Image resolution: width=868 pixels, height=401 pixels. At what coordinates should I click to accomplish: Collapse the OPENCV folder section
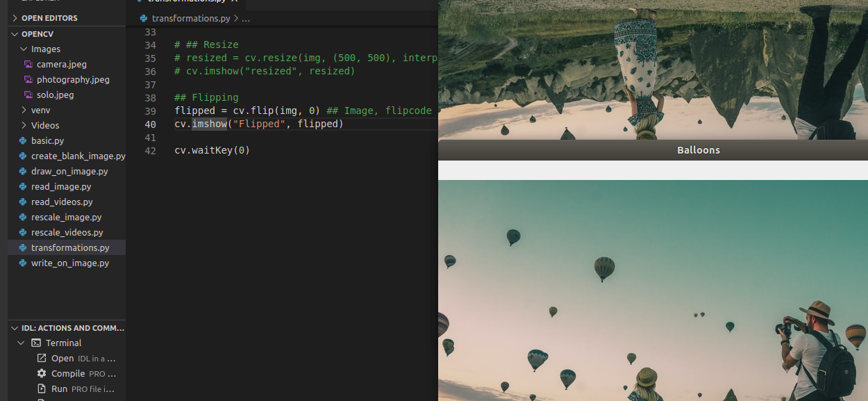click(x=14, y=33)
